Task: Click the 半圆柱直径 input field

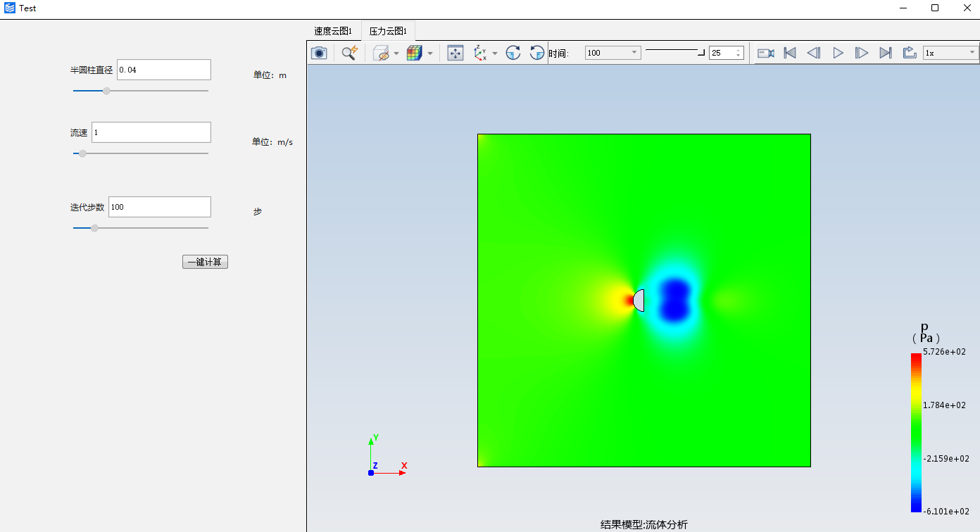Action: 164,70
